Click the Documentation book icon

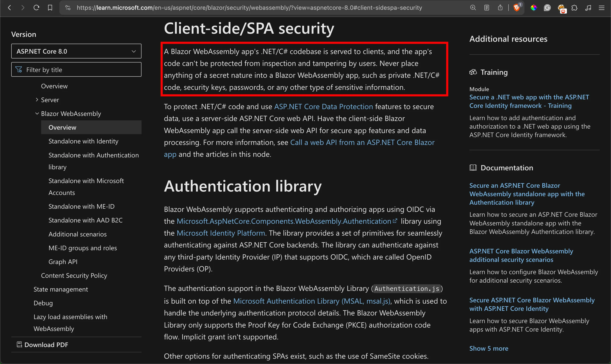(473, 168)
